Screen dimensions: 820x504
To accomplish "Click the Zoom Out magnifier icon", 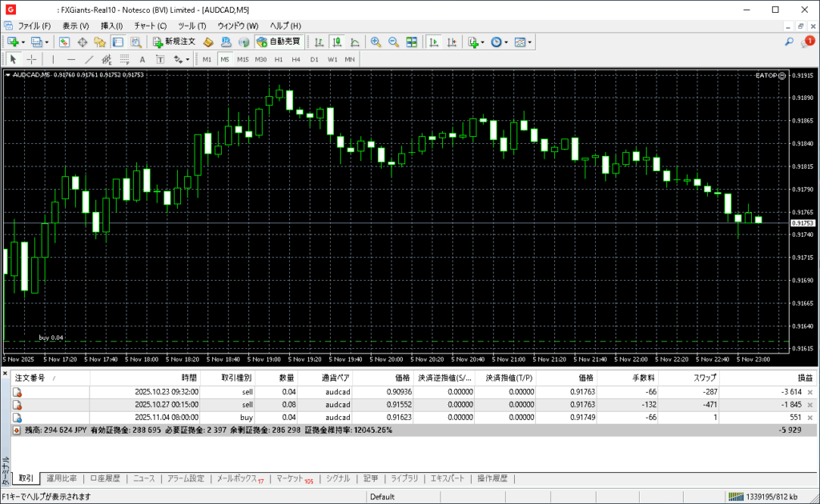I will pyautogui.click(x=393, y=42).
